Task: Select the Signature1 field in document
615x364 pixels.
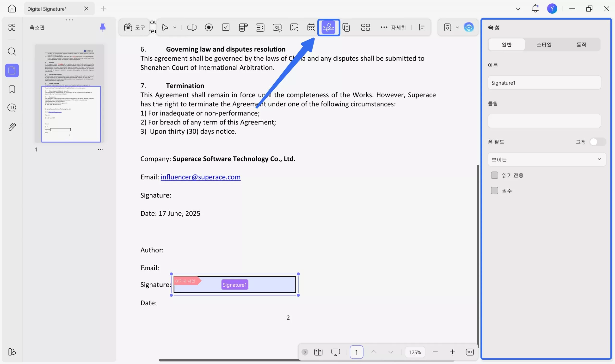Action: 235,284
